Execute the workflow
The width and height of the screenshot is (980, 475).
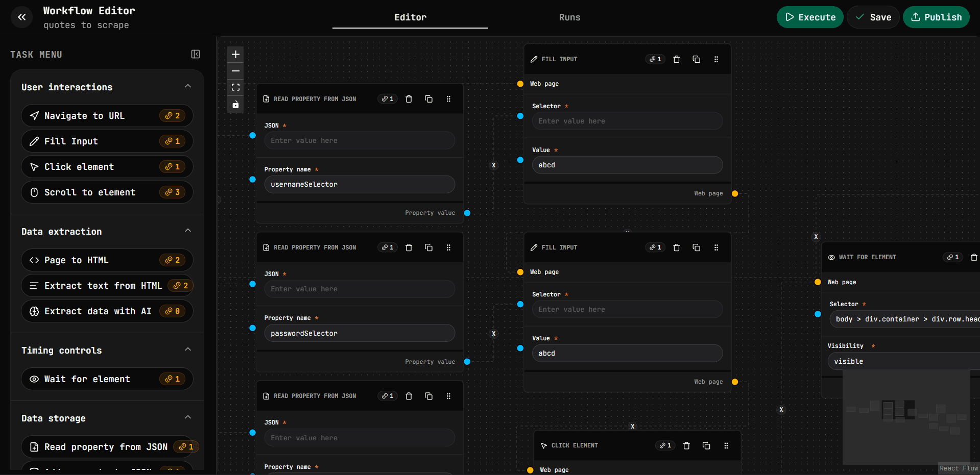point(809,17)
